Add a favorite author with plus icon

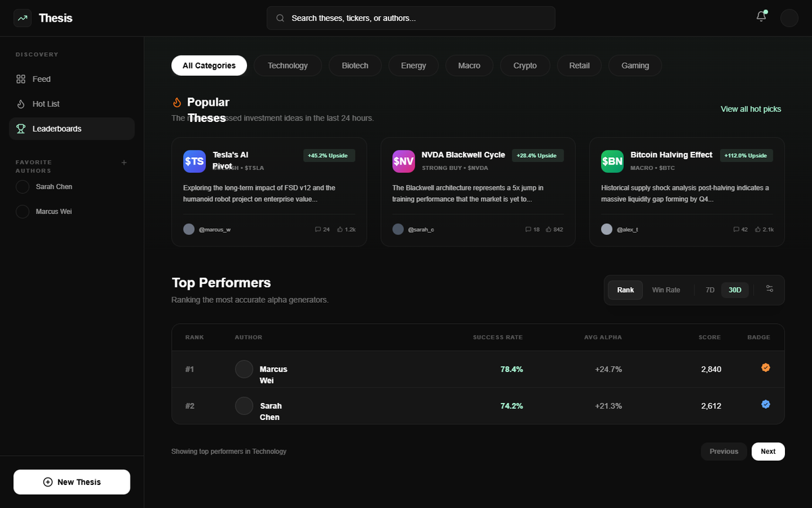pos(124,163)
